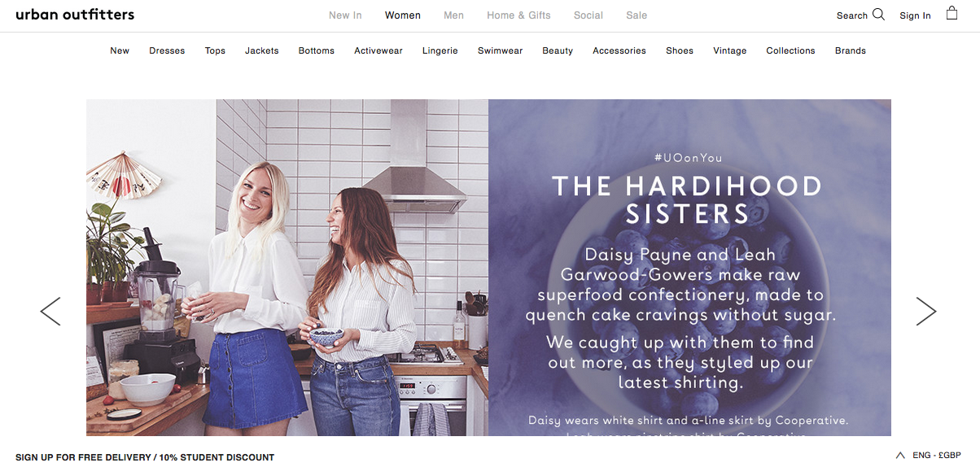Click the Vintage category
The image size is (980, 476).
point(730,50)
